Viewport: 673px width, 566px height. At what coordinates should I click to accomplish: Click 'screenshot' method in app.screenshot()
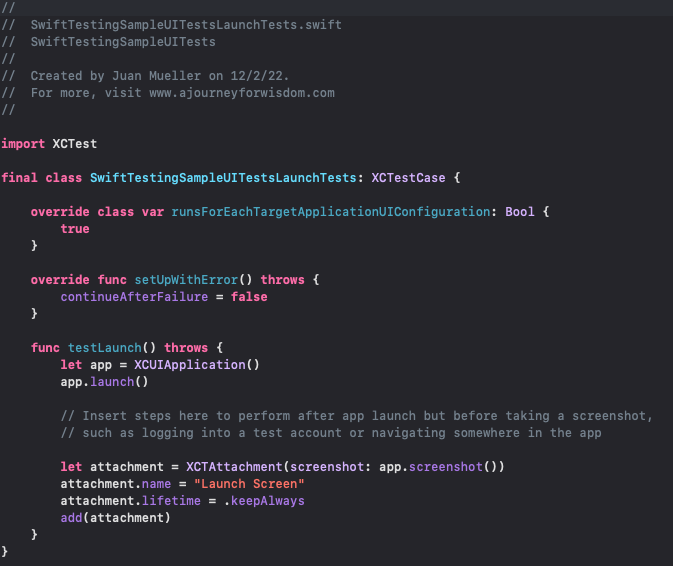(446, 467)
